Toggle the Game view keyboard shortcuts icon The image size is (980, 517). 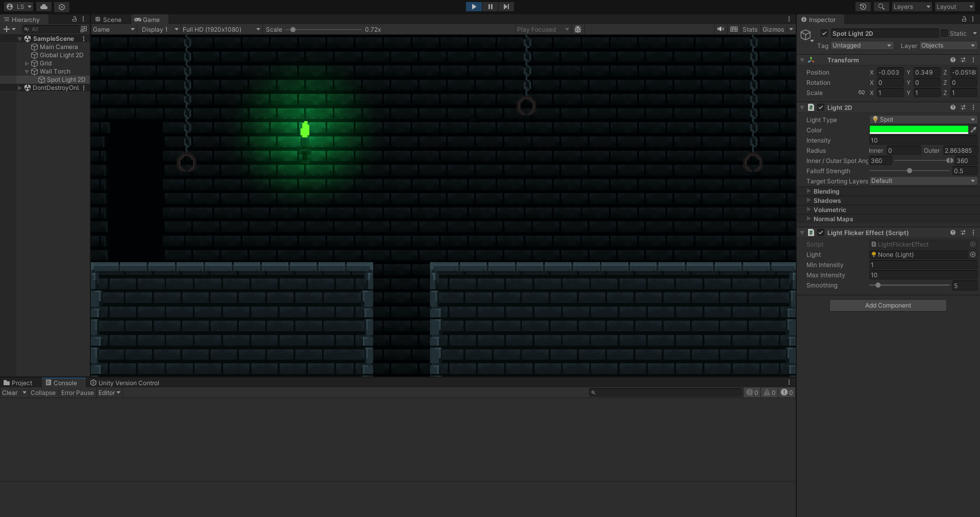pyautogui.click(x=734, y=29)
